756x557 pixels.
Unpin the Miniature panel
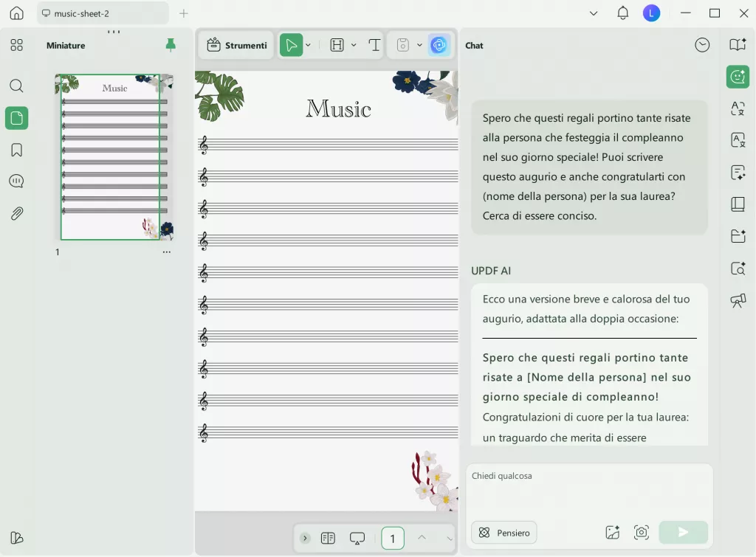[x=171, y=45]
